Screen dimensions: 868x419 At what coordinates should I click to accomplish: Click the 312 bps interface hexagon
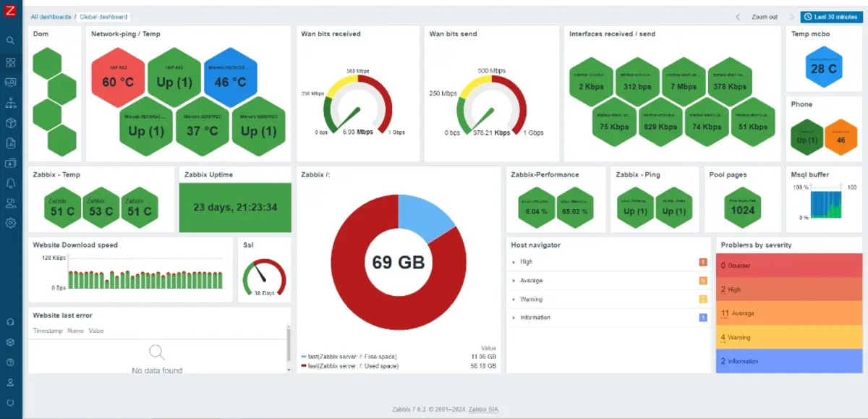tap(637, 82)
